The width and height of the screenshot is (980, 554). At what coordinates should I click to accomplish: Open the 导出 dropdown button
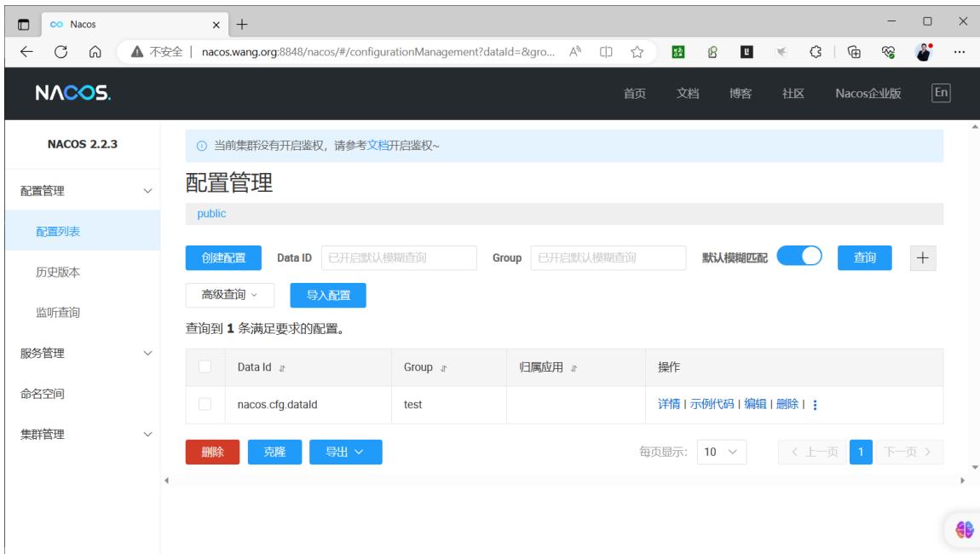pyautogui.click(x=346, y=452)
